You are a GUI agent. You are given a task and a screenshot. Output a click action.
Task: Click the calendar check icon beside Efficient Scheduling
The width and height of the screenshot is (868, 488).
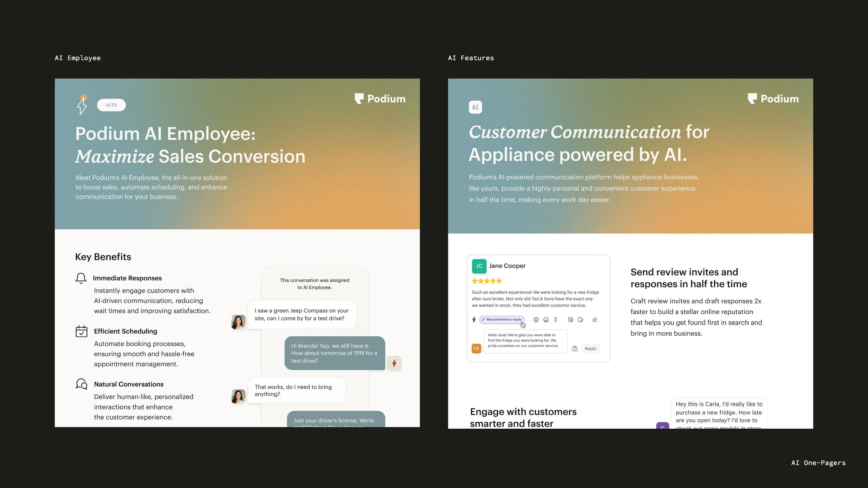[x=81, y=331]
